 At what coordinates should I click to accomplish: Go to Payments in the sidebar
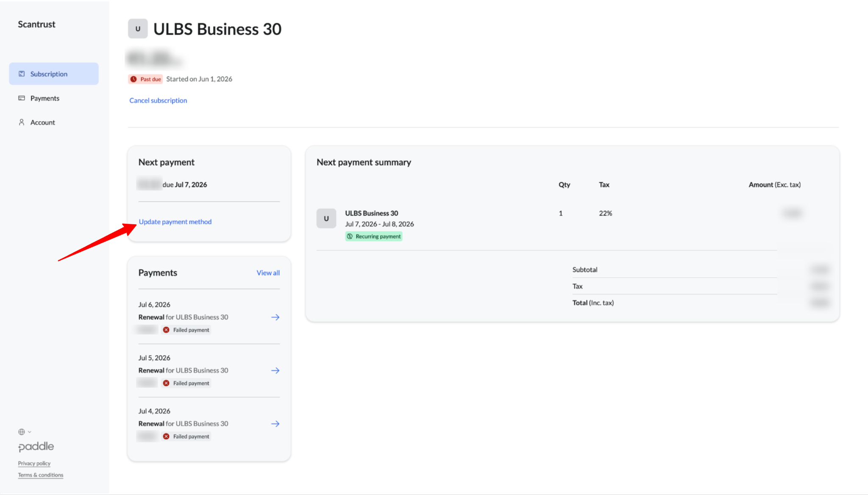click(x=45, y=98)
